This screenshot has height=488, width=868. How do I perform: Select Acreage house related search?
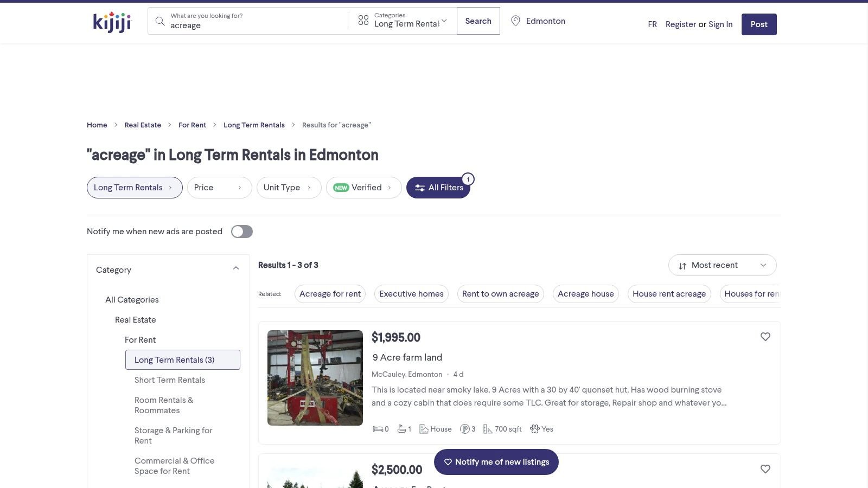tap(586, 294)
